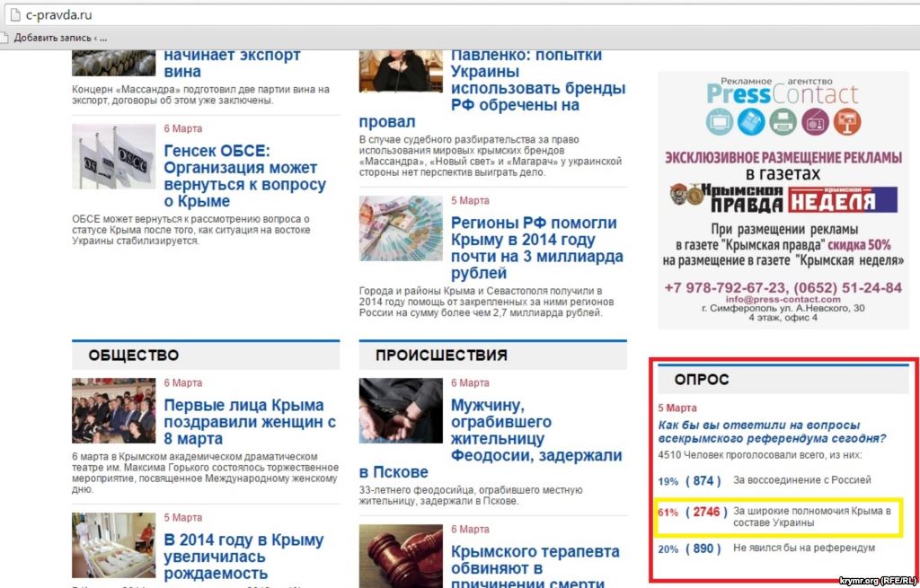Click the page info icon beside c-pravda.ru
The image size is (920, 588).
point(9,15)
